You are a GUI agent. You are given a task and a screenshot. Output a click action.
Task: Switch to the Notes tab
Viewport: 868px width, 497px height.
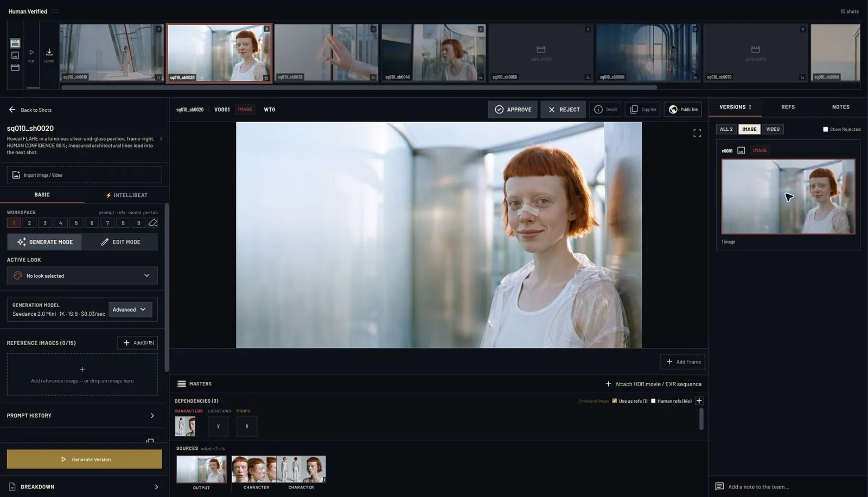click(841, 107)
